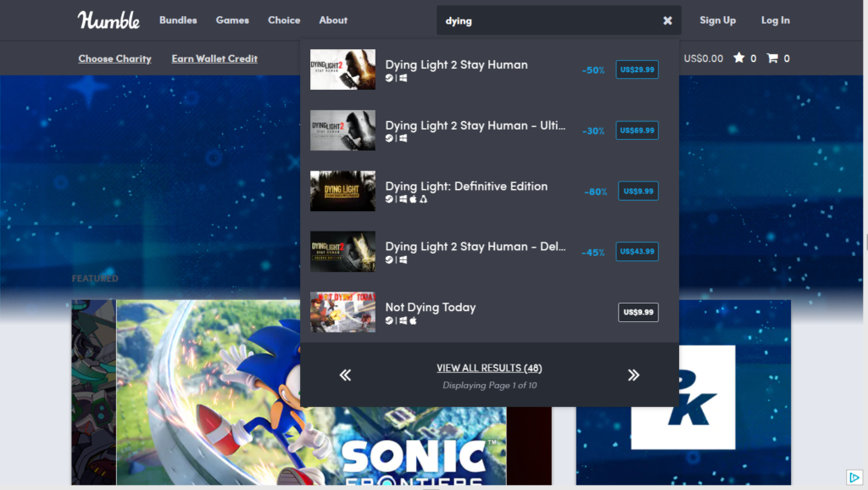
Task: Click Windows icon under Dying Light 2 Stay Human
Action: (x=403, y=78)
